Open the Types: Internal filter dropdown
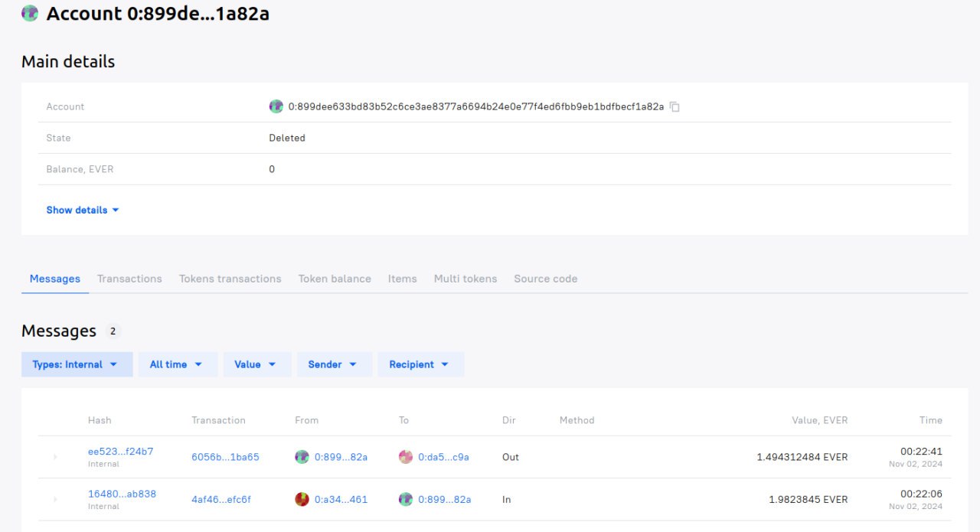Screen dimensions: 980x532 coord(77,364)
